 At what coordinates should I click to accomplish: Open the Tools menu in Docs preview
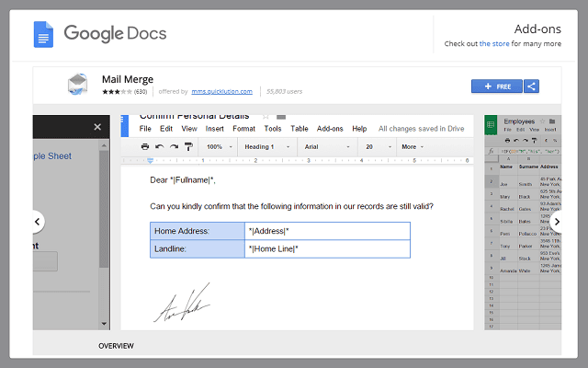[x=273, y=129]
